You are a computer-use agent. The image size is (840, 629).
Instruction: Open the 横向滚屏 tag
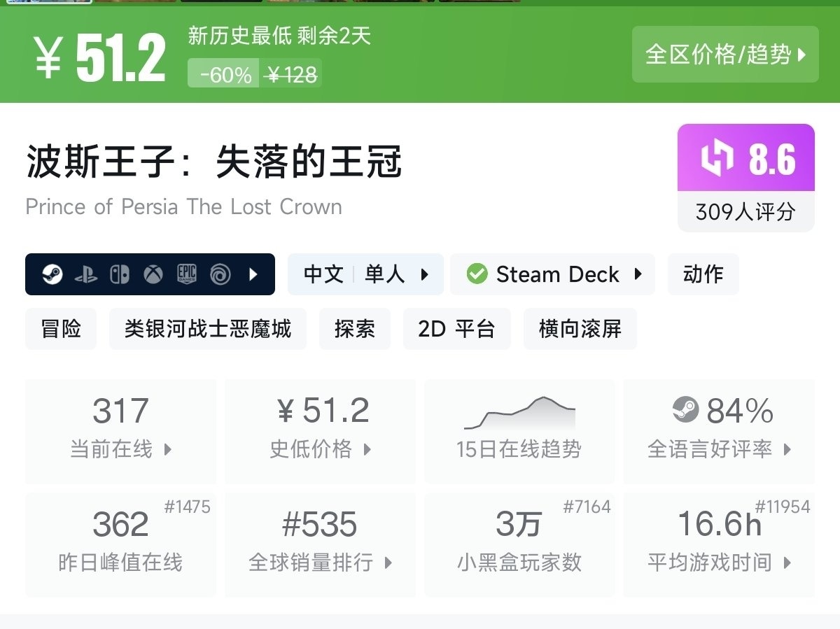pyautogui.click(x=580, y=329)
